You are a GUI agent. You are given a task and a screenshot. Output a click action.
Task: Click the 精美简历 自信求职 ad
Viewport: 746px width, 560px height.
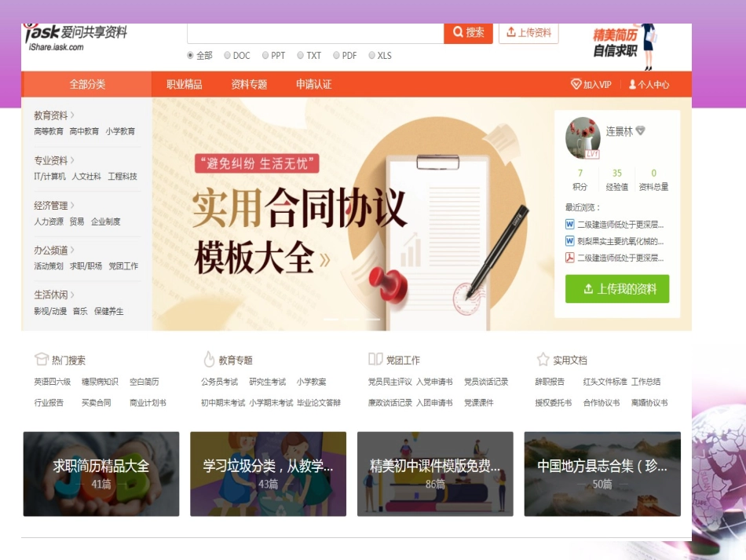pyautogui.click(x=625, y=46)
